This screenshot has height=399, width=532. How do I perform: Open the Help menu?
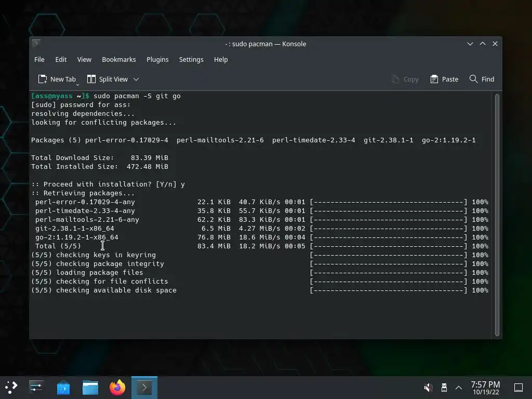point(221,59)
